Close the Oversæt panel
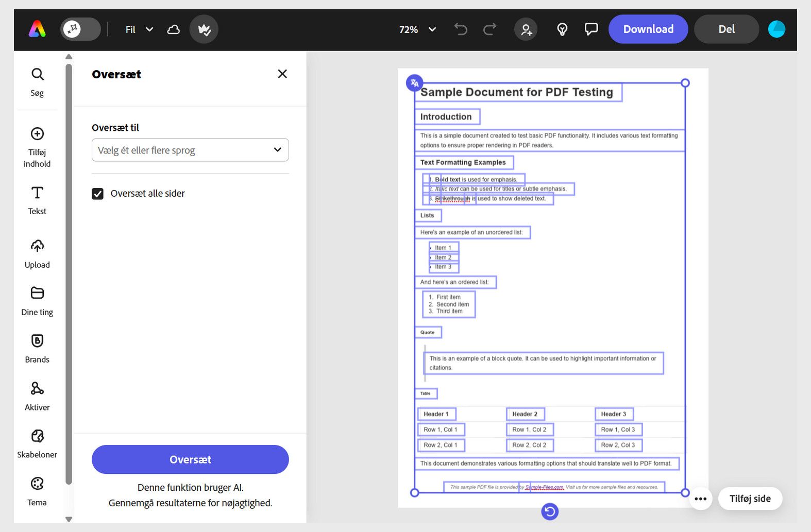 pyautogui.click(x=282, y=74)
